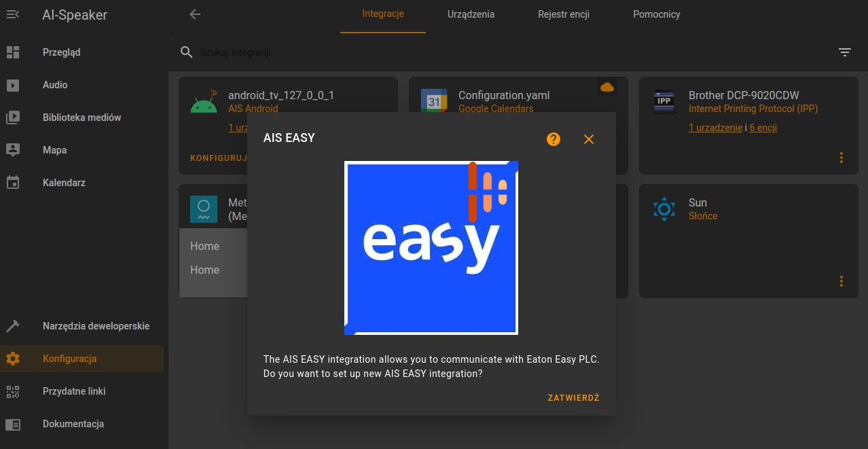Collapse the sidebar with the hamburger menu icon

pos(13,14)
